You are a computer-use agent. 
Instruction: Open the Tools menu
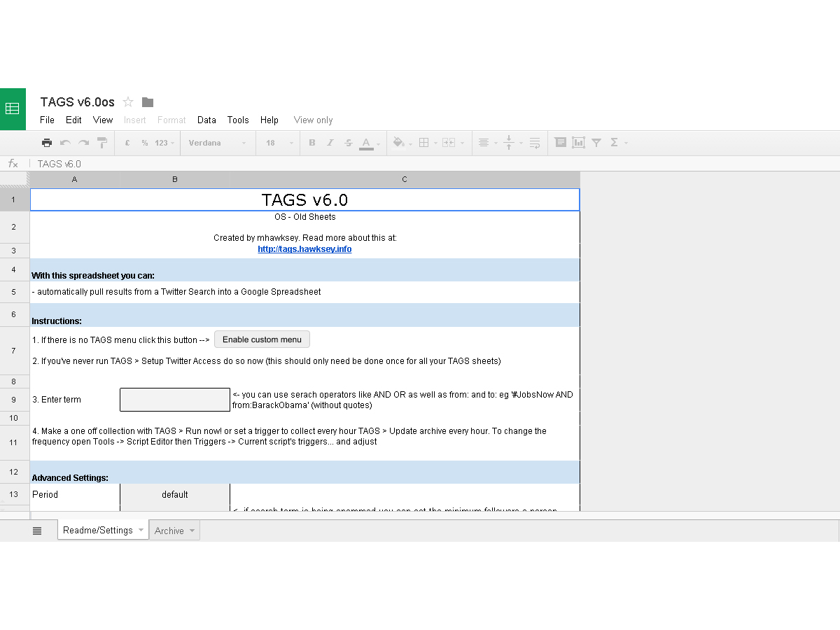click(238, 120)
